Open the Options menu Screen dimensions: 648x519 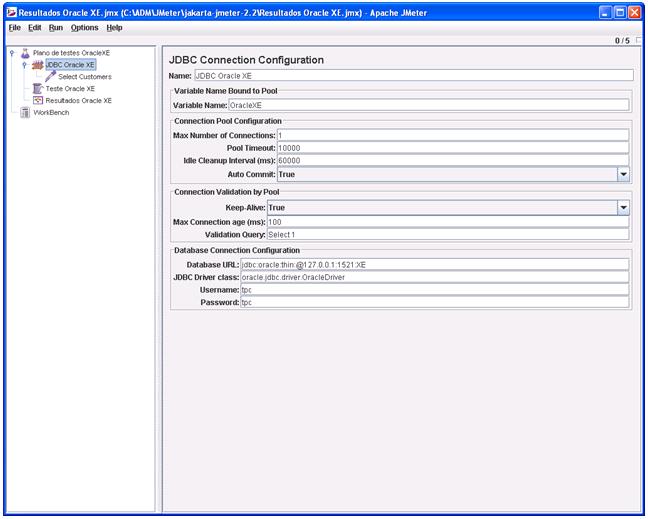(x=85, y=27)
